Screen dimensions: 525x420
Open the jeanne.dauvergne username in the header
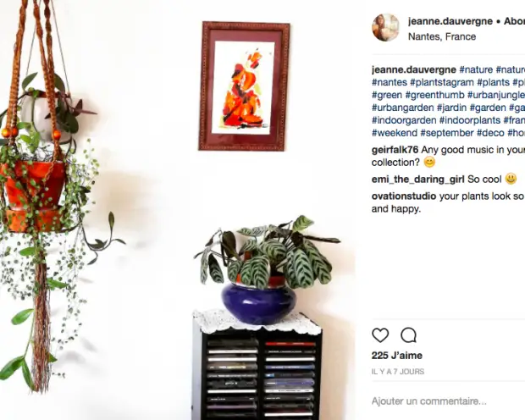pyautogui.click(x=450, y=21)
